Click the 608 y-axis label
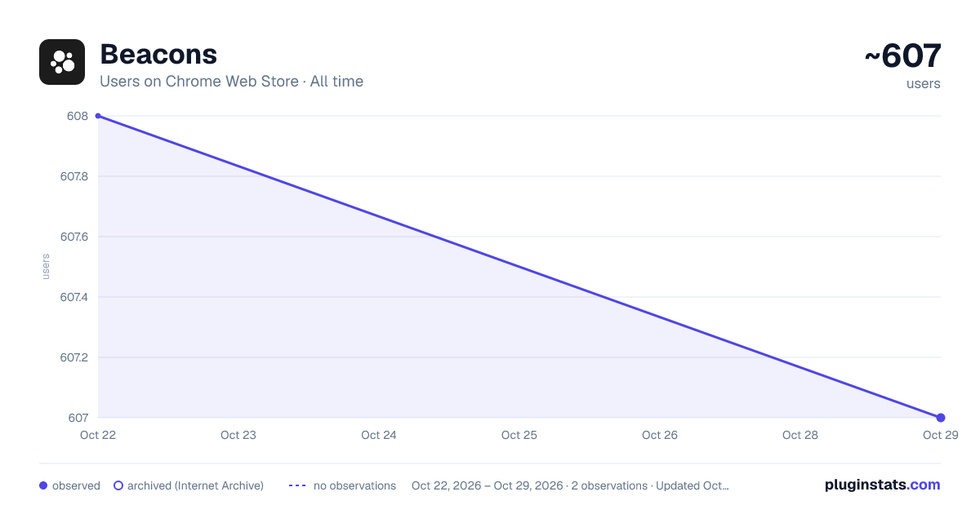Viewport: 980px width, 514px height. click(x=78, y=116)
